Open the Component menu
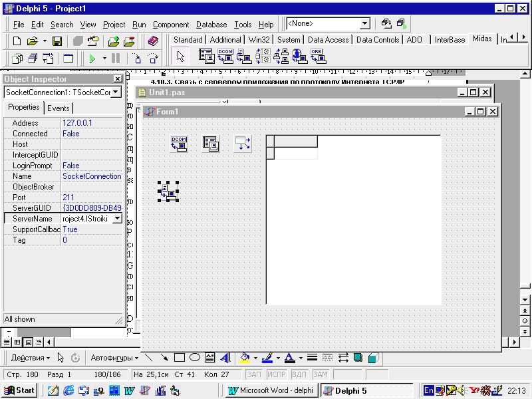Viewport: 532px width, 399px height. coord(171,25)
